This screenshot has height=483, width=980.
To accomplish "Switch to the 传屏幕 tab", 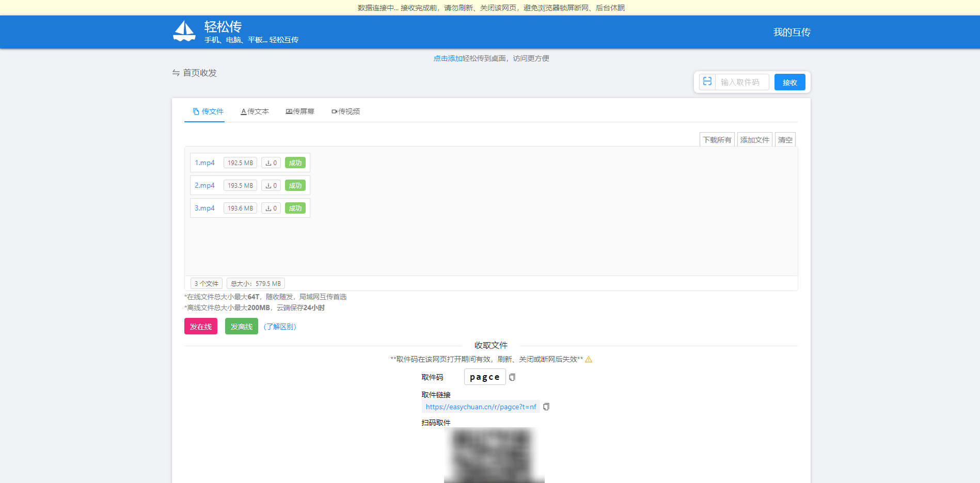I will point(300,111).
